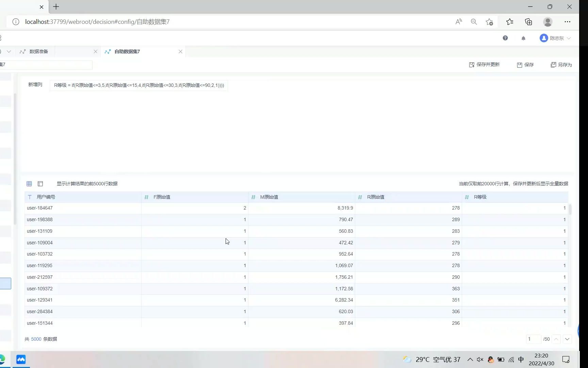Select the 用户编号 column header
Viewport: 588px width, 368px height.
coord(83,197)
